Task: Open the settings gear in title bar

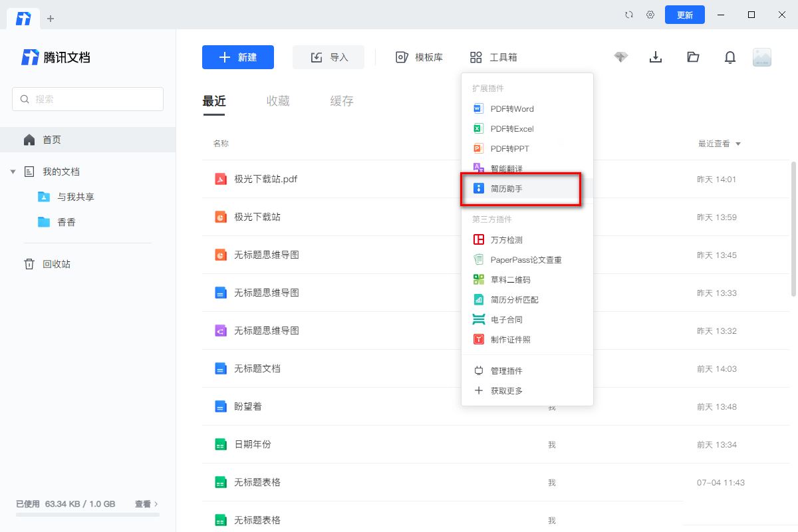Action: point(650,15)
